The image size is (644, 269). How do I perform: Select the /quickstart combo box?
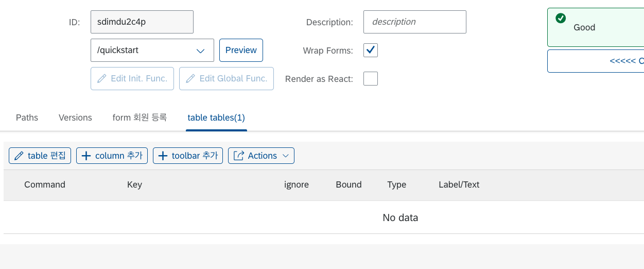pyautogui.click(x=152, y=51)
